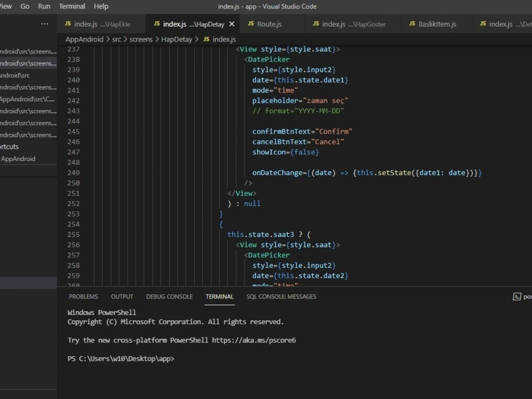Click the JS icon on the active HapDetay tab

click(156, 24)
